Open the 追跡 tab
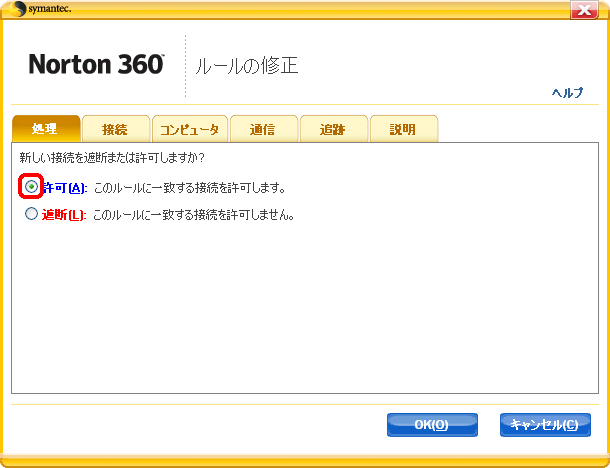Screen dimensions: 610x468 click(x=333, y=129)
